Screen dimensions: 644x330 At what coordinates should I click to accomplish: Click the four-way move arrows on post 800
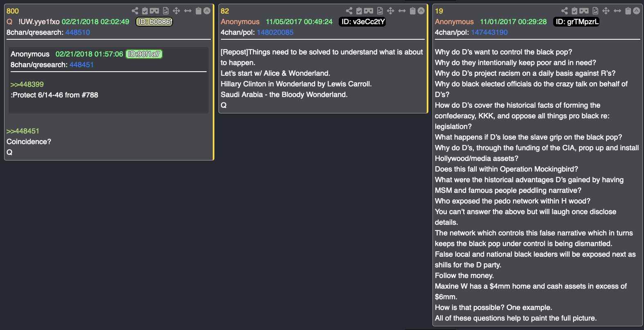(176, 11)
